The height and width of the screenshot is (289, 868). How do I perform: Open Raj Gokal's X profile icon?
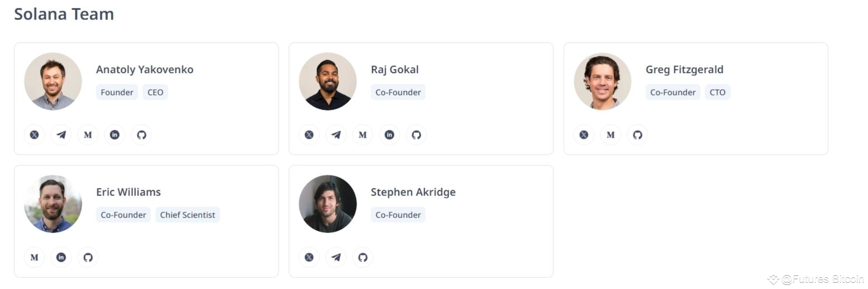click(x=309, y=135)
